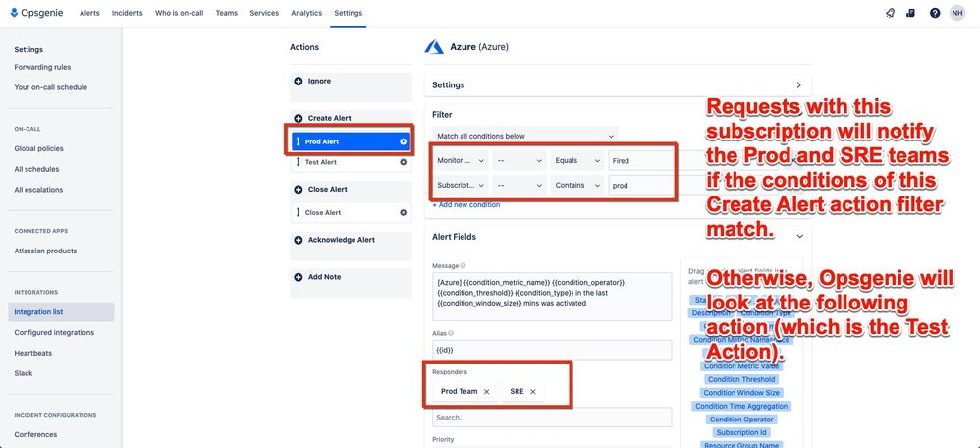Select Integration list in sidebar

pos(61,312)
